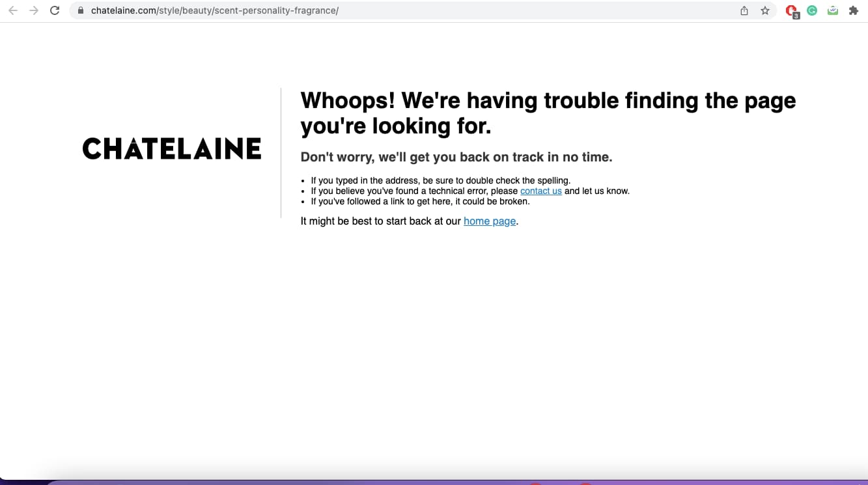Share this page using the share icon
The image size is (868, 485).
(x=744, y=10)
